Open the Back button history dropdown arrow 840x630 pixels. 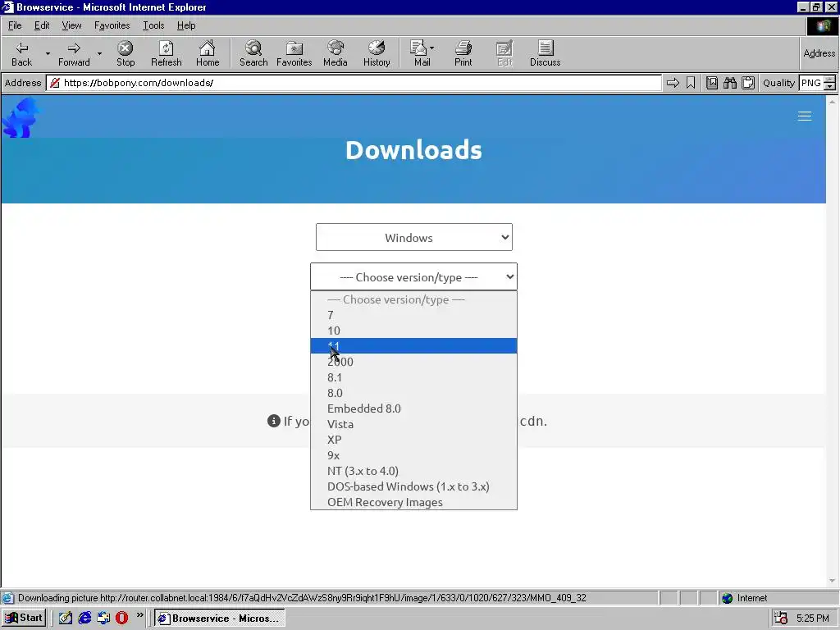48,53
